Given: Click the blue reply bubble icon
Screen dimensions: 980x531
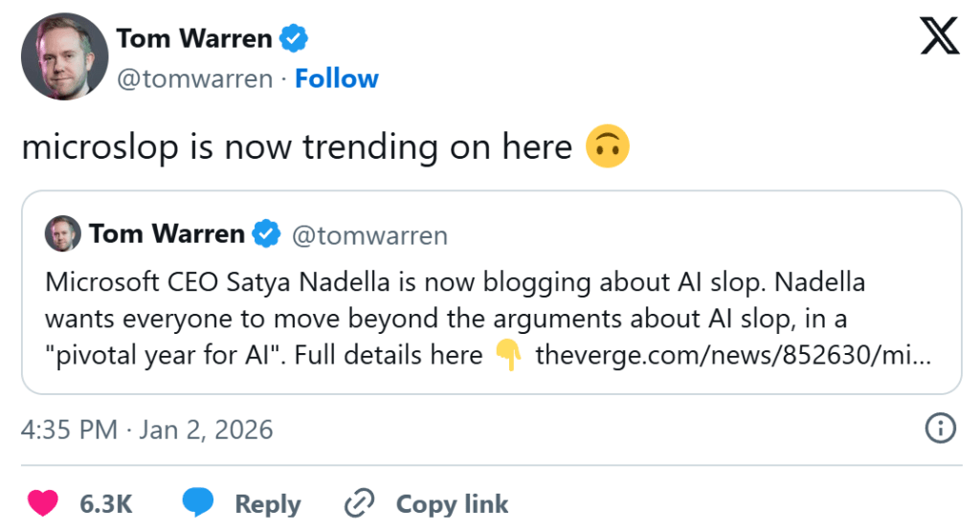Looking at the screenshot, I should pos(198,503).
